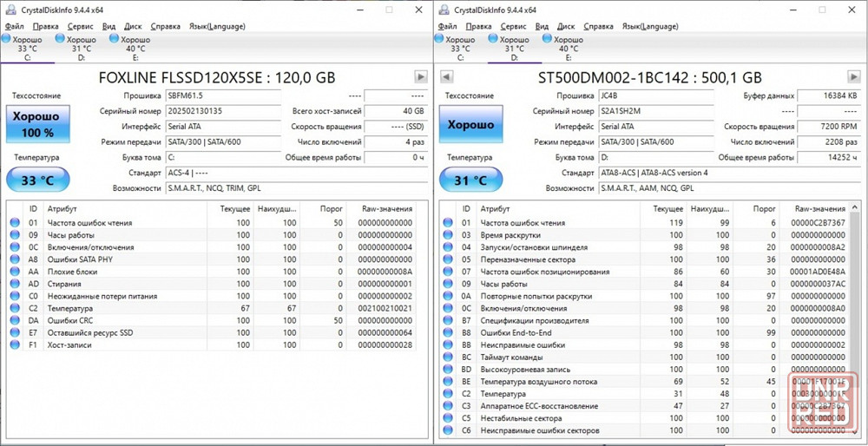Open Сервис menu in left window
Viewport: 868px width, 446px height.
click(80, 26)
